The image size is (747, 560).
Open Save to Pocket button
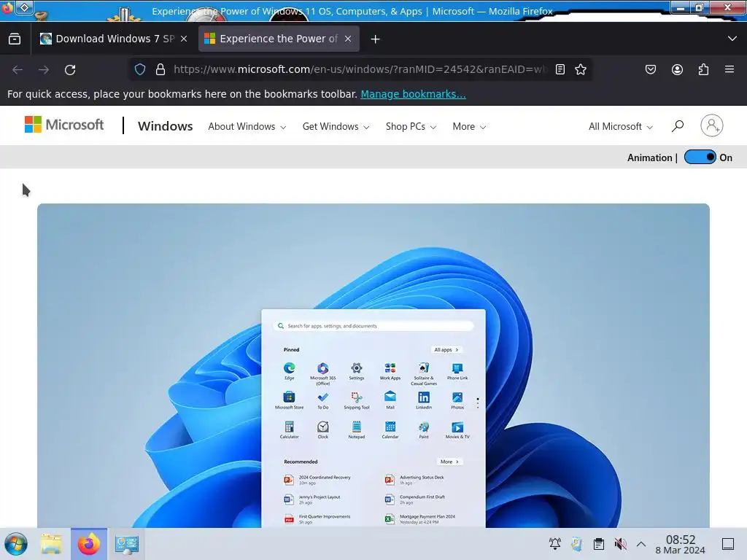click(x=651, y=69)
